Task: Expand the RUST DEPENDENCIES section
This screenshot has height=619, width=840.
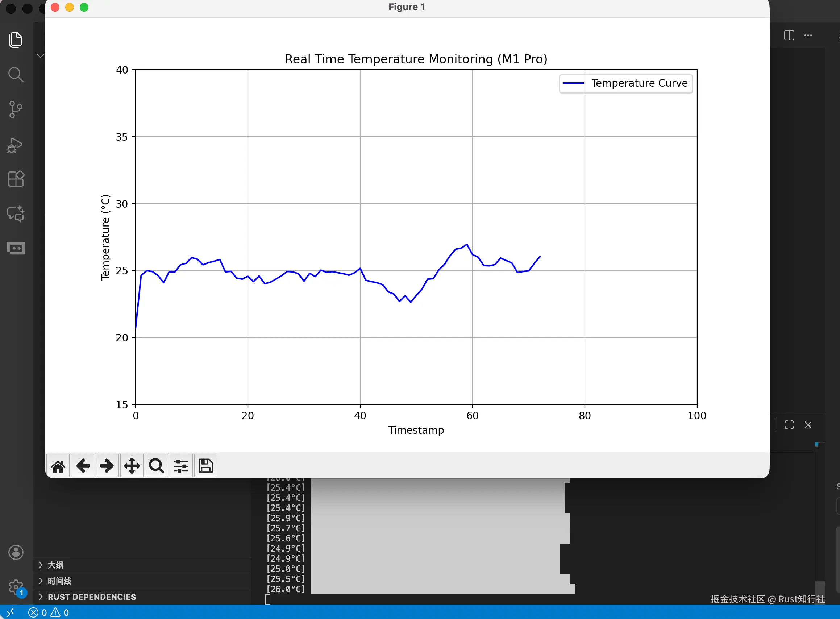Action: [91, 597]
